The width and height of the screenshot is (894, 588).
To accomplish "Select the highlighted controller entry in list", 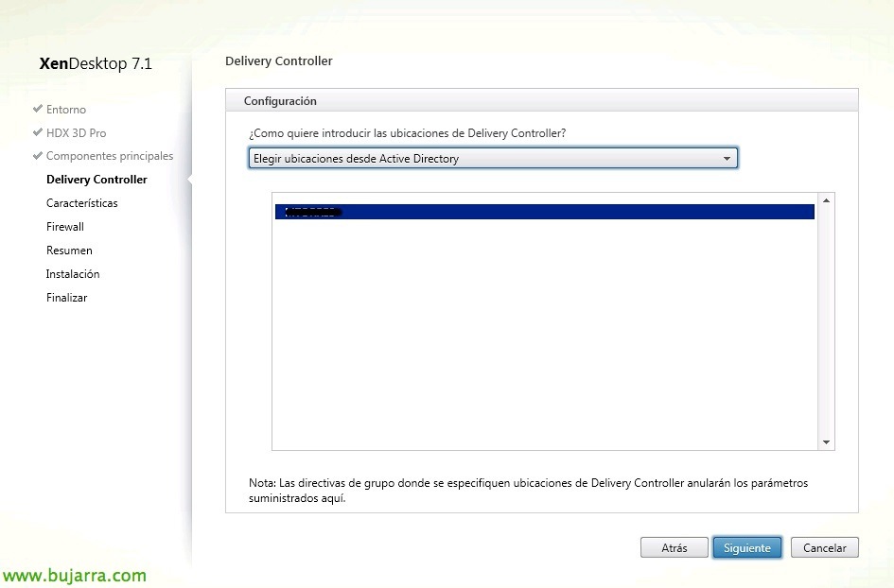I will pos(545,212).
